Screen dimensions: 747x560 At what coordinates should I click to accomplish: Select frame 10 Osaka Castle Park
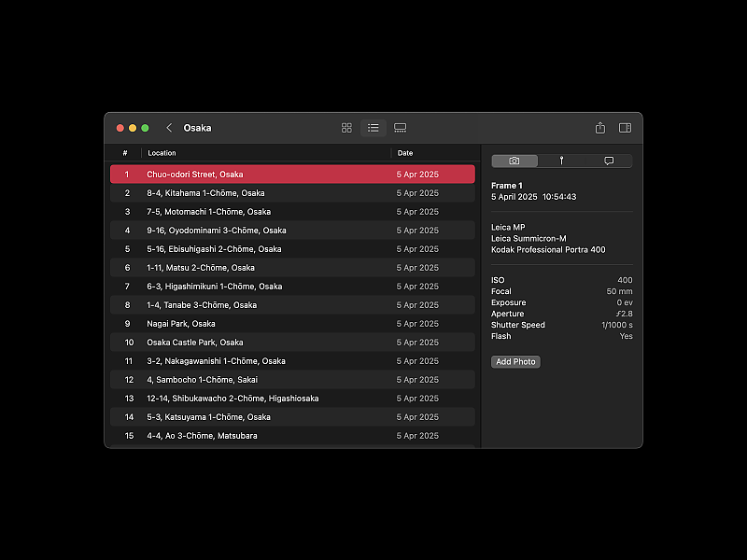[x=292, y=343]
